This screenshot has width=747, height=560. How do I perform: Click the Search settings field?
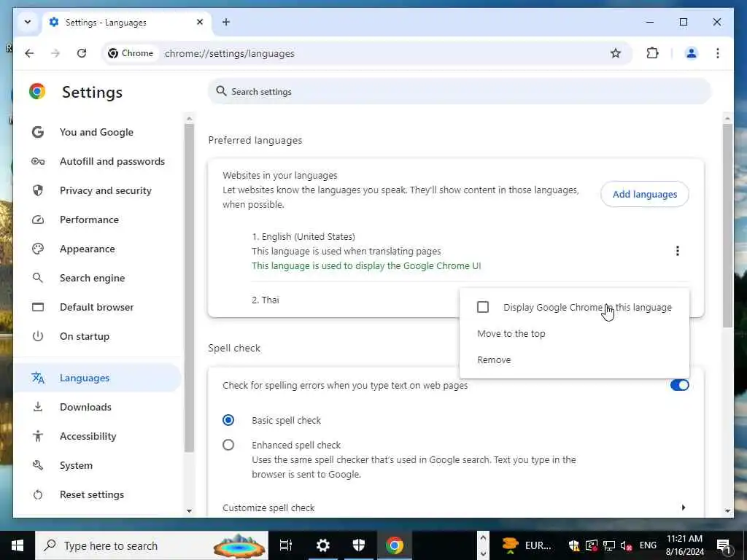(460, 91)
